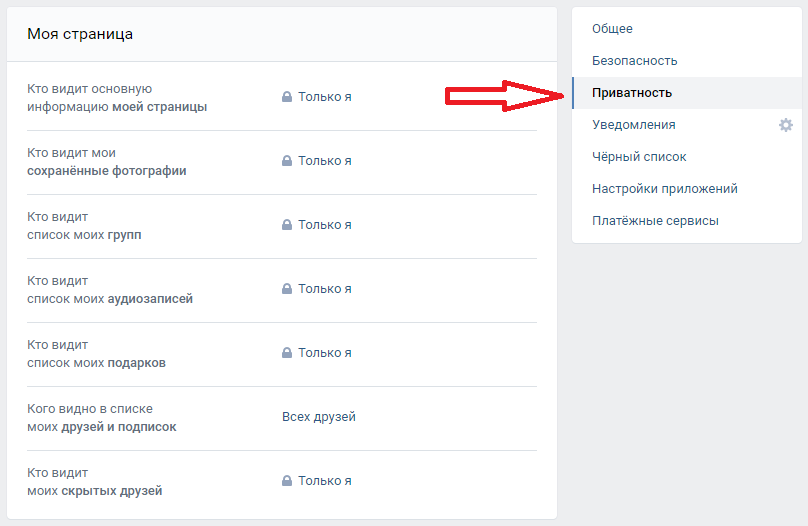Change 'Только я' value for список подарков
Screen dimensions: 808x526
click(x=324, y=353)
